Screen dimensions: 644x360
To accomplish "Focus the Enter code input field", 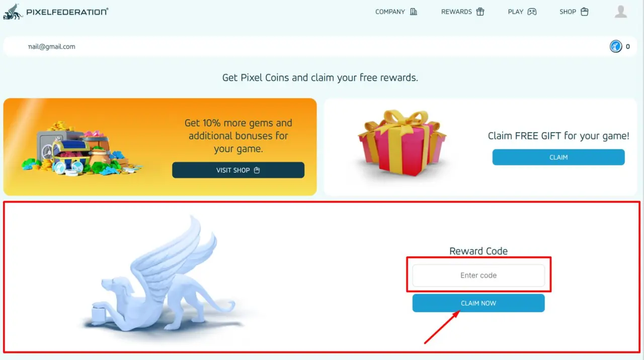I will 478,276.
